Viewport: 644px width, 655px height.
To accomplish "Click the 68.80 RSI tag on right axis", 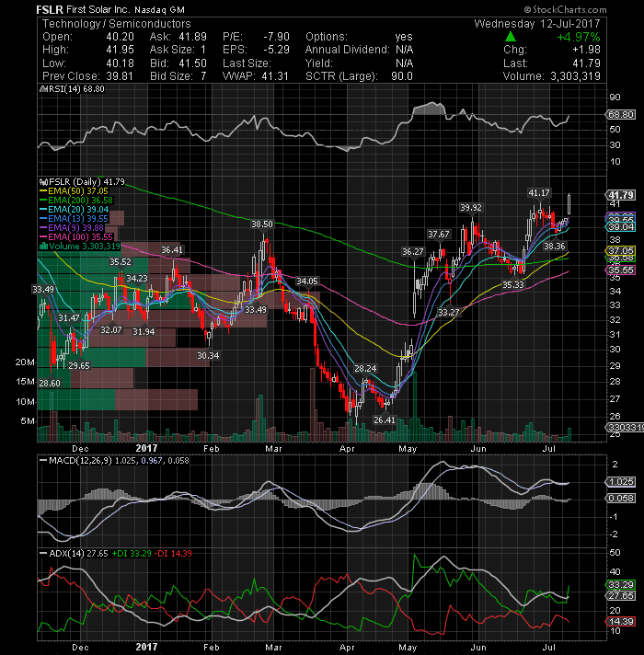I will pyautogui.click(x=621, y=114).
